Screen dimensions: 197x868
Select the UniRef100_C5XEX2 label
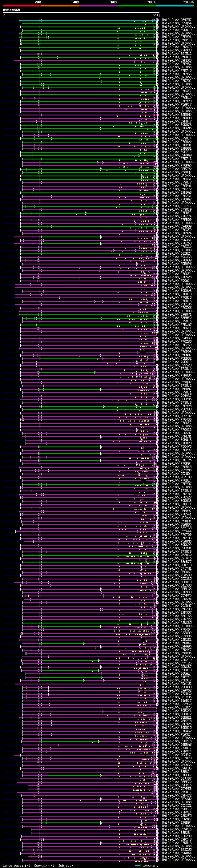click(x=176, y=754)
